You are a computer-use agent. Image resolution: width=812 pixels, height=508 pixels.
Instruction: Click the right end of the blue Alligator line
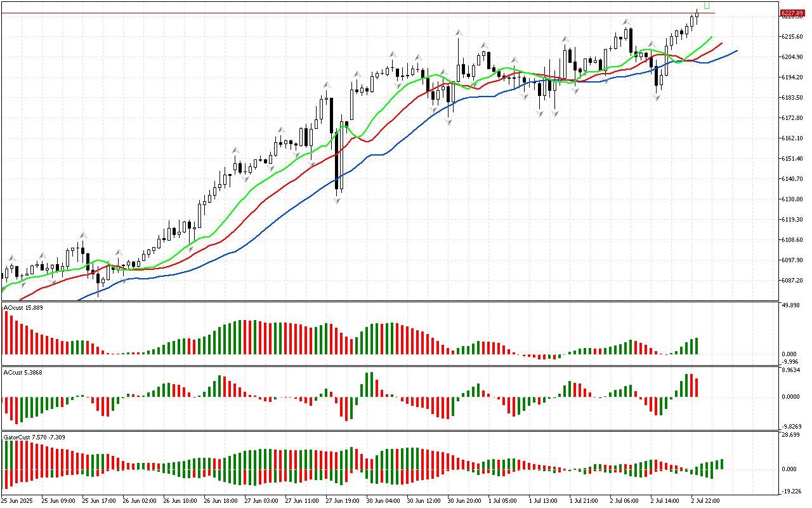pyautogui.click(x=736, y=51)
